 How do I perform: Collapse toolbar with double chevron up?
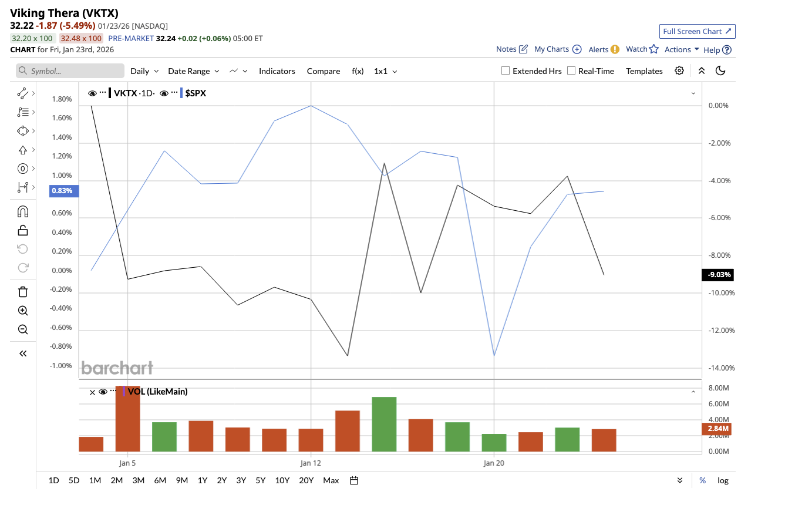701,70
